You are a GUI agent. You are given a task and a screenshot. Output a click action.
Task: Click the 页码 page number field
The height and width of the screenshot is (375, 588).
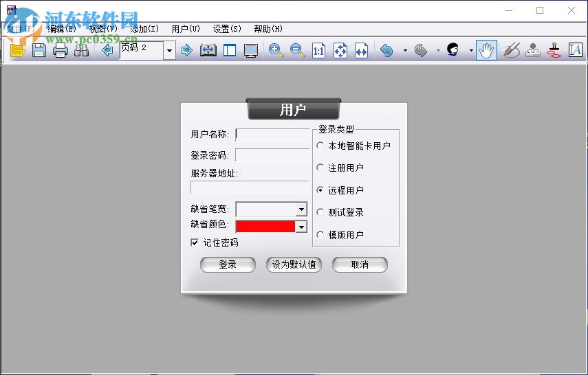(142, 50)
